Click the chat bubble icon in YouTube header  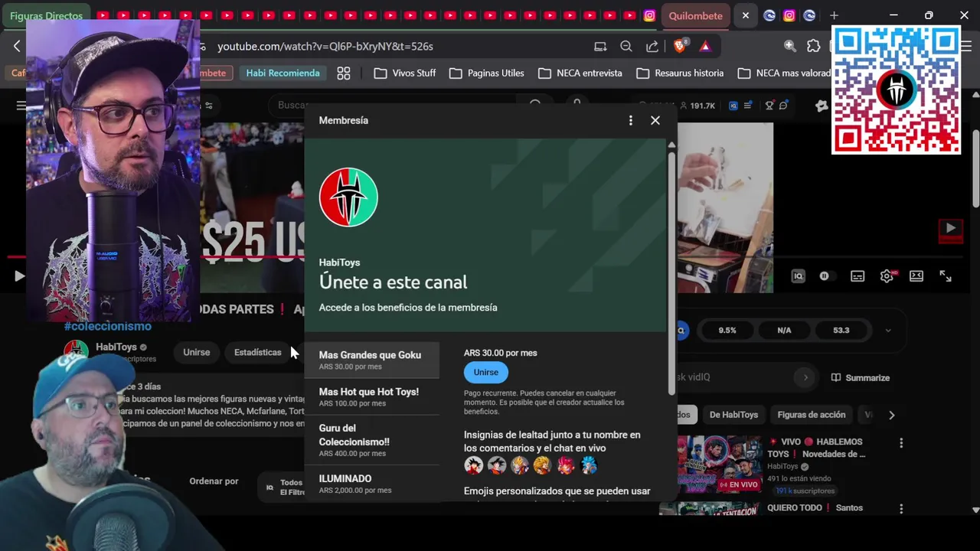(783, 106)
